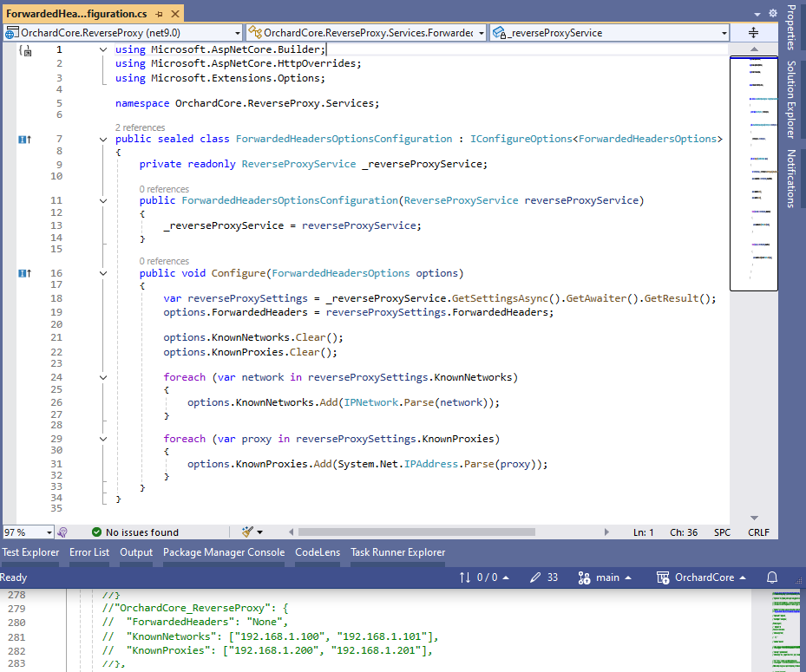This screenshot has width=806, height=672.
Task: Click the horizontal scrollbar left arrow
Action: (291, 532)
